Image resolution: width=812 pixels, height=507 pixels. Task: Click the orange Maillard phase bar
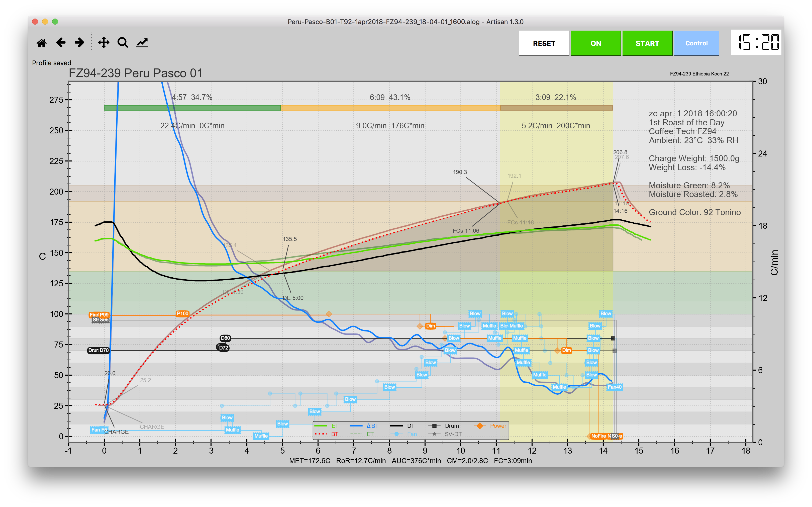[390, 108]
